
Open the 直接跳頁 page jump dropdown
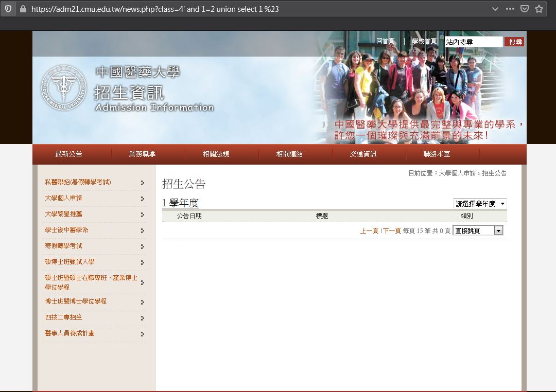[478, 230]
